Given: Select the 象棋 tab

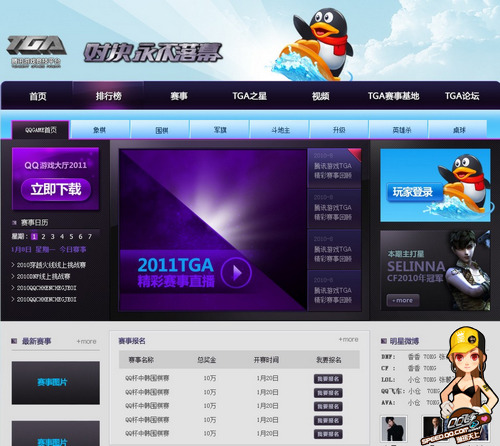Looking at the screenshot, I should pyautogui.click(x=100, y=130).
